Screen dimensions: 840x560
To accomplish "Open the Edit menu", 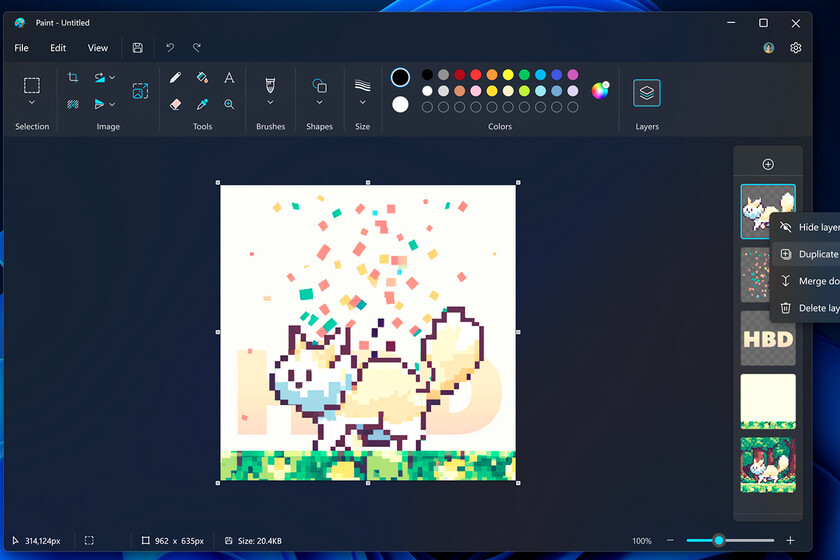I will [58, 48].
